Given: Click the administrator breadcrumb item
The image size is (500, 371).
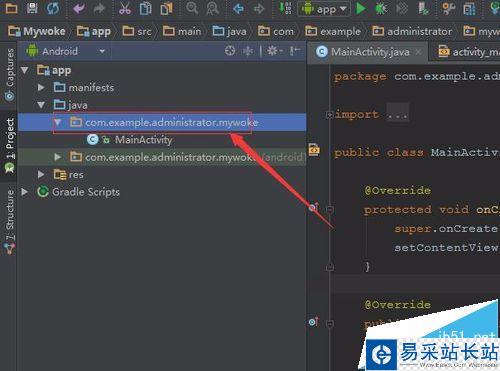Looking at the screenshot, I should pos(412,31).
